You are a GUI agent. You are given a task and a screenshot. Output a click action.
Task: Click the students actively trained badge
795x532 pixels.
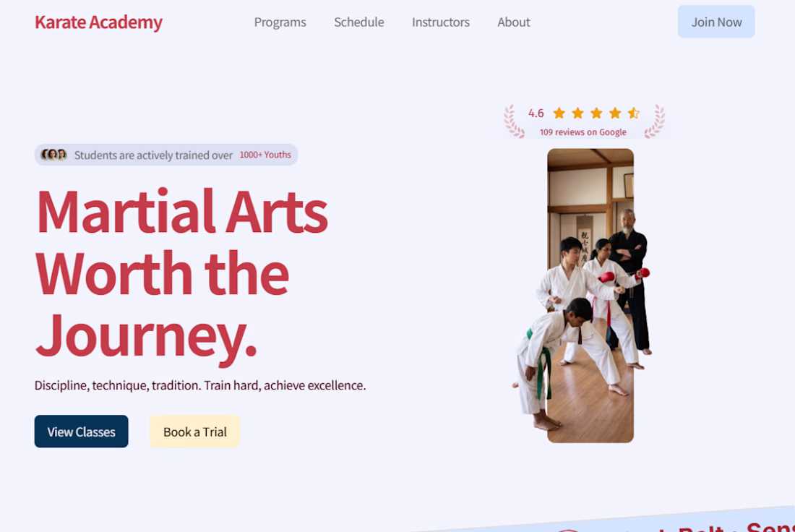(x=166, y=155)
